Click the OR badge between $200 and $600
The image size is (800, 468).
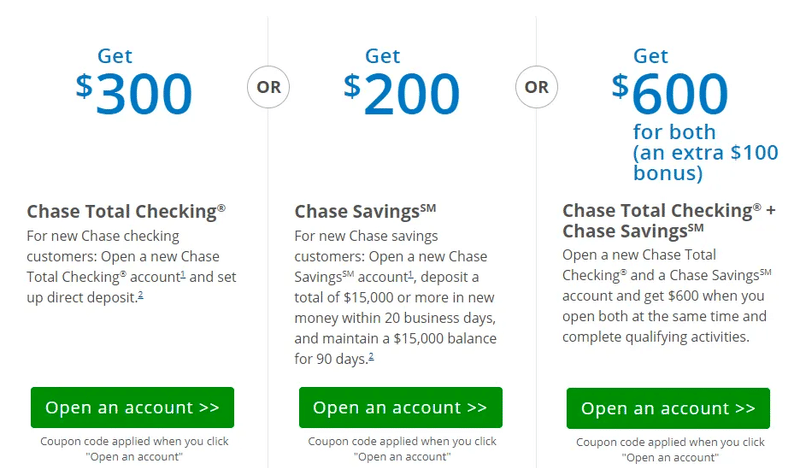point(536,87)
